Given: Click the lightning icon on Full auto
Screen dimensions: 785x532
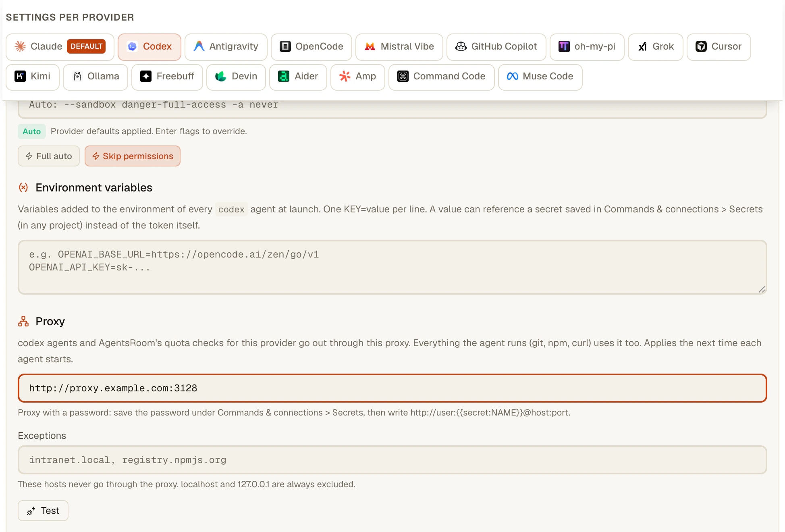Looking at the screenshot, I should tap(29, 156).
